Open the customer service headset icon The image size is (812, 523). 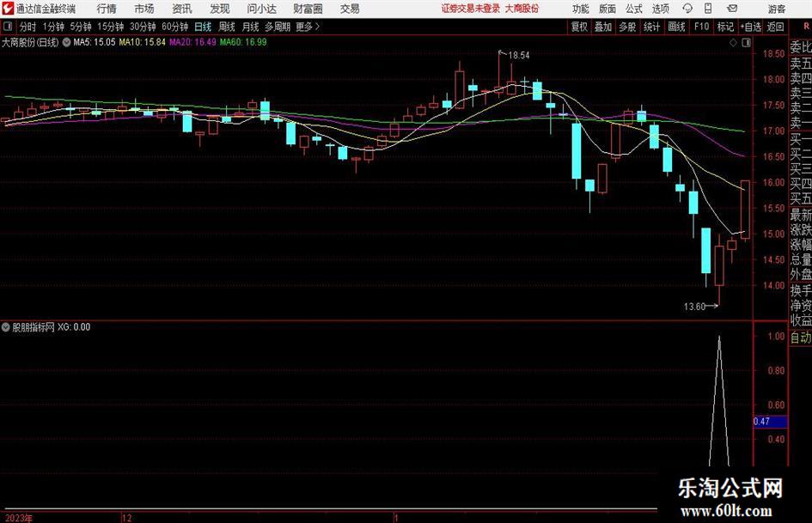tap(687, 9)
